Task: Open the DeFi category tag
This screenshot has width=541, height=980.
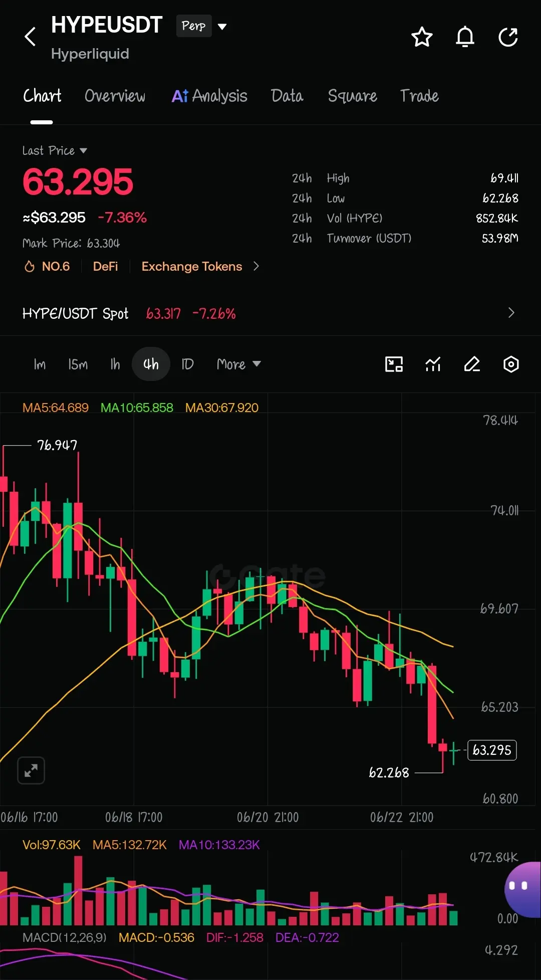Action: coord(105,266)
